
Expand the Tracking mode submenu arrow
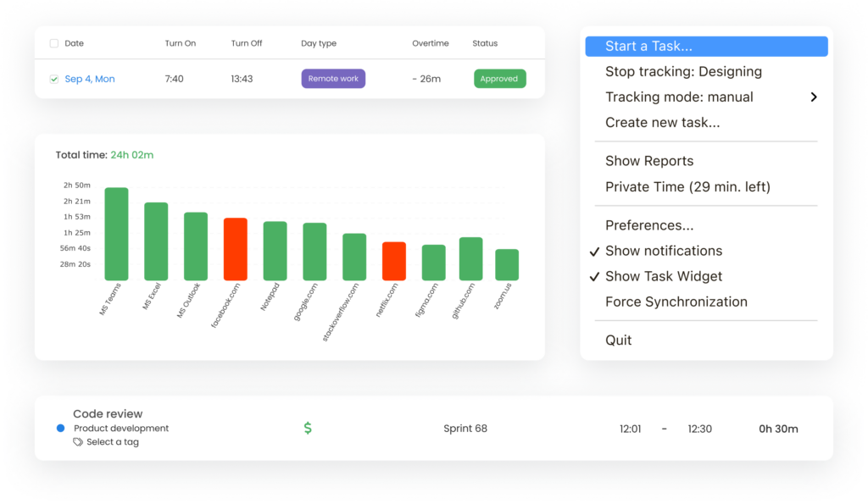pos(813,97)
